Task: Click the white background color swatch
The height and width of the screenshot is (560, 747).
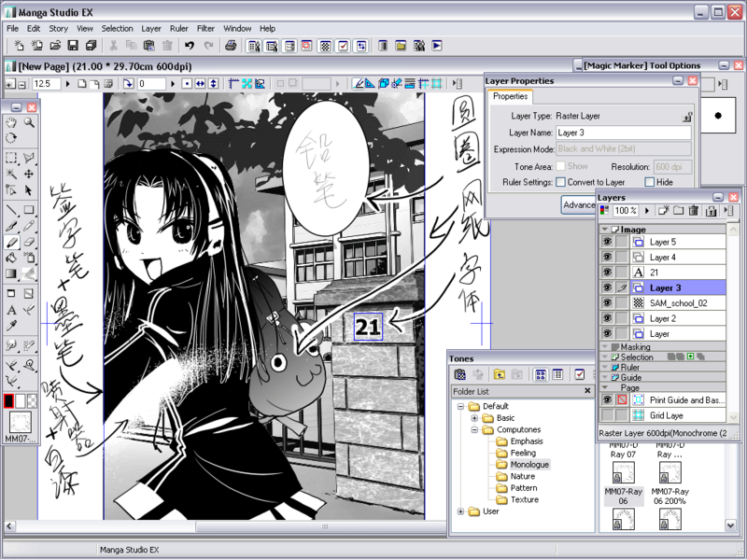Action: (x=21, y=401)
